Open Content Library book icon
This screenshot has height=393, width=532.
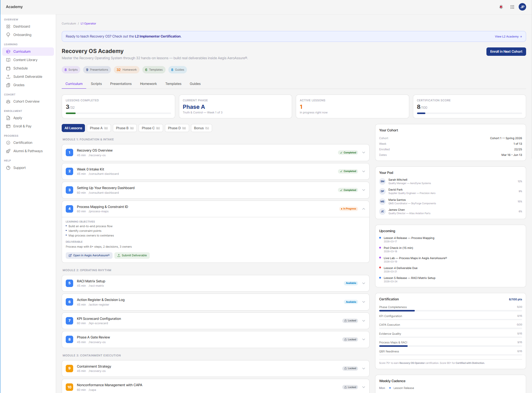8,60
